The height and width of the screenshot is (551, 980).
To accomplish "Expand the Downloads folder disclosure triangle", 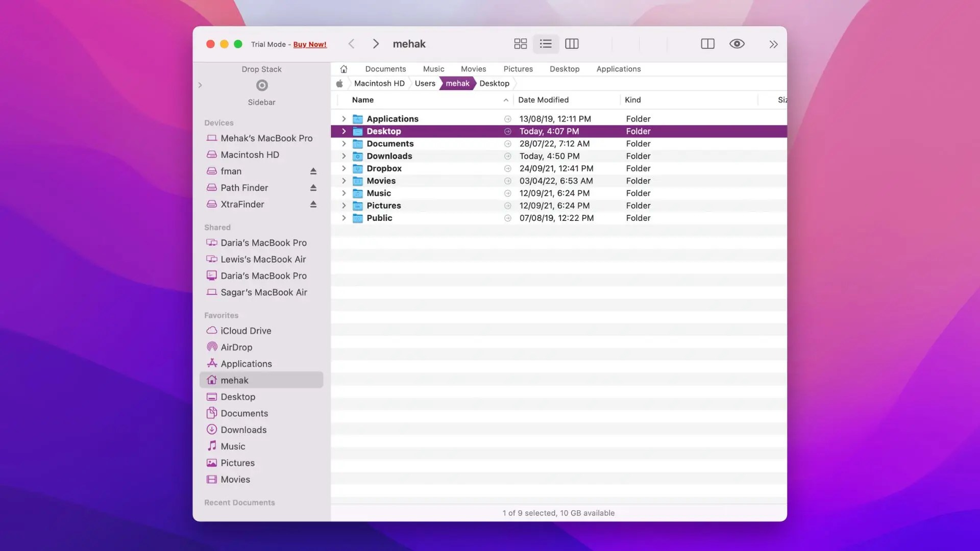I will point(344,156).
